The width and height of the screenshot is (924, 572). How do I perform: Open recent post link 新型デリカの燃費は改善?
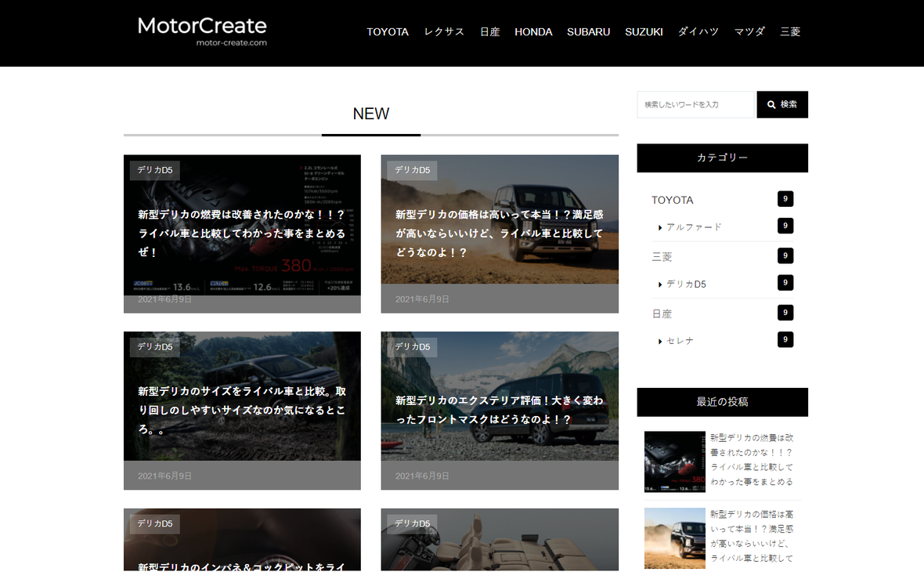(752, 460)
